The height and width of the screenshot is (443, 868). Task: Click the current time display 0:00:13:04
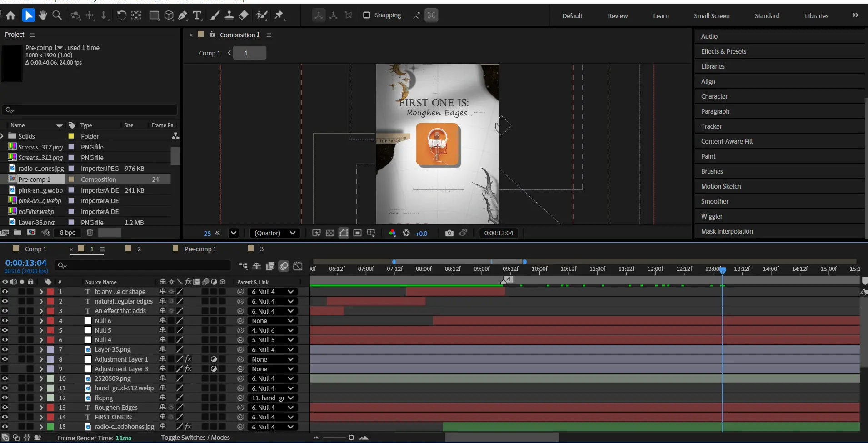coord(26,263)
